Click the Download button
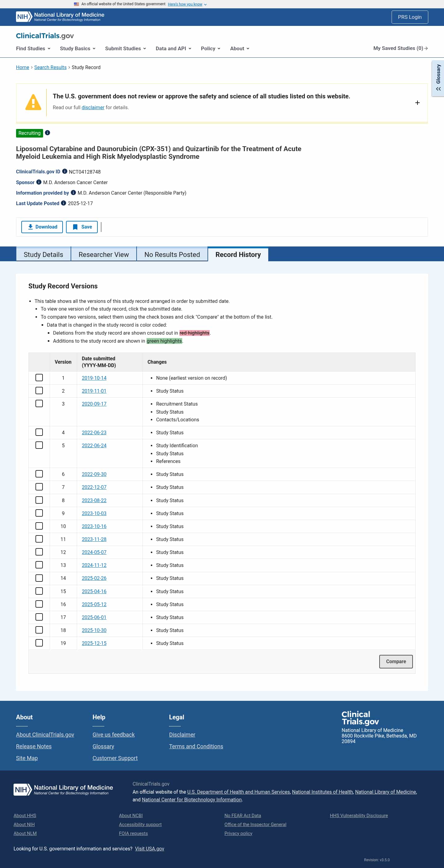The width and height of the screenshot is (444, 868). pos(42,227)
